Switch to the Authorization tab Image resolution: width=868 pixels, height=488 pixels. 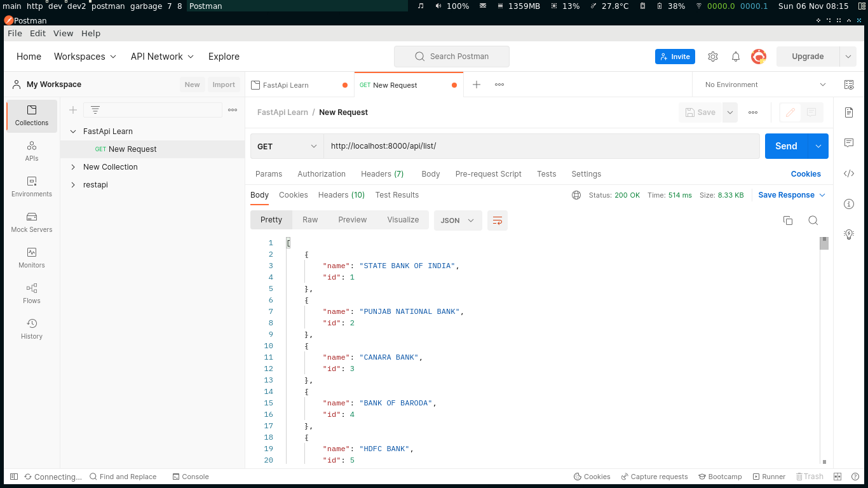[x=322, y=174]
